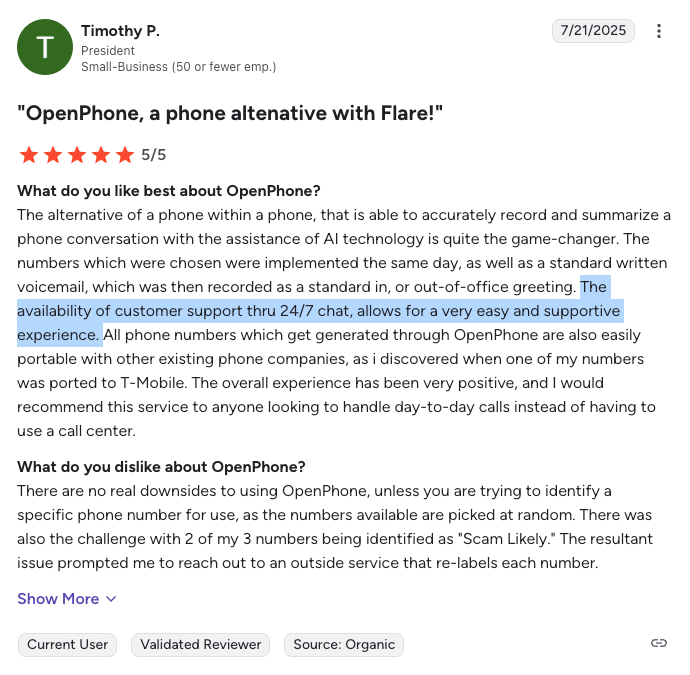This screenshot has width=690, height=675.
Task: Click the Small-Business company size label
Action: point(178,67)
